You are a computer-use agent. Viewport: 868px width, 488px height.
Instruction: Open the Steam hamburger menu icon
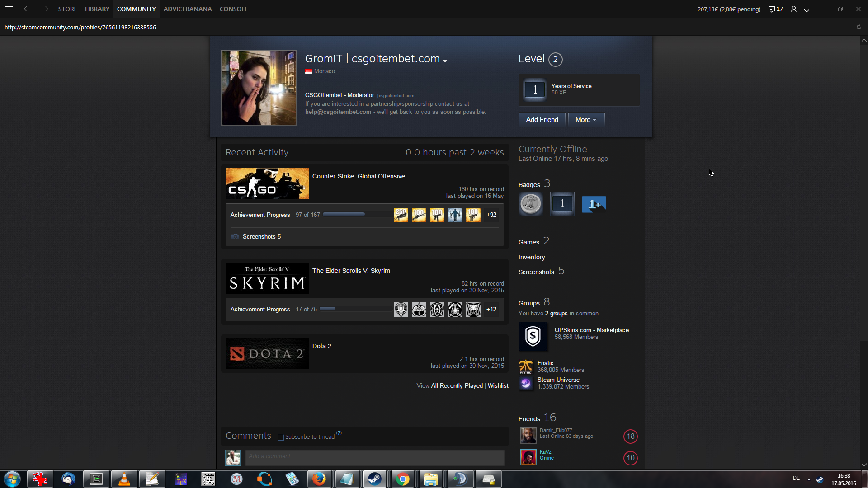[9, 9]
